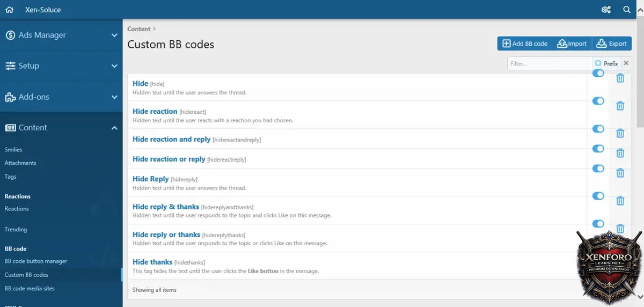The height and width of the screenshot is (307, 644).
Task: Clear the filter with X icon
Action: coord(626,63)
